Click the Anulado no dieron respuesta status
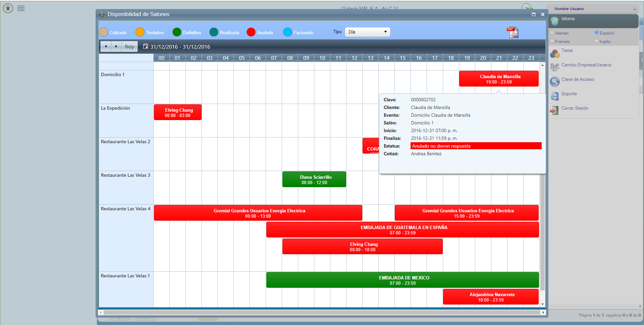644x325 pixels. [x=476, y=146]
